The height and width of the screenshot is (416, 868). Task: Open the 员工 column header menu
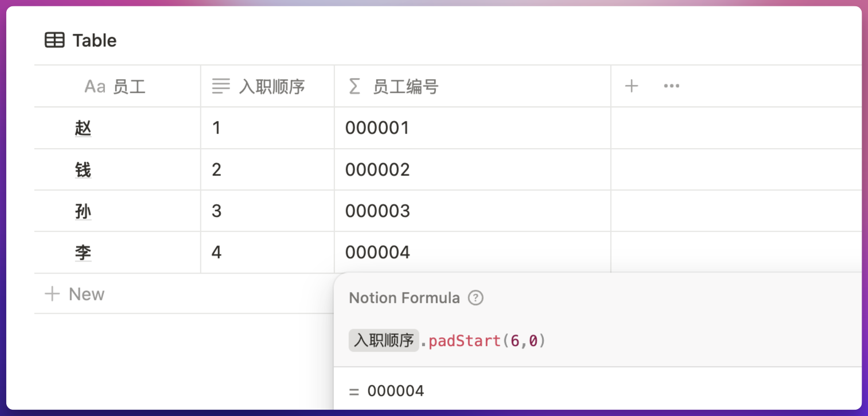point(129,87)
